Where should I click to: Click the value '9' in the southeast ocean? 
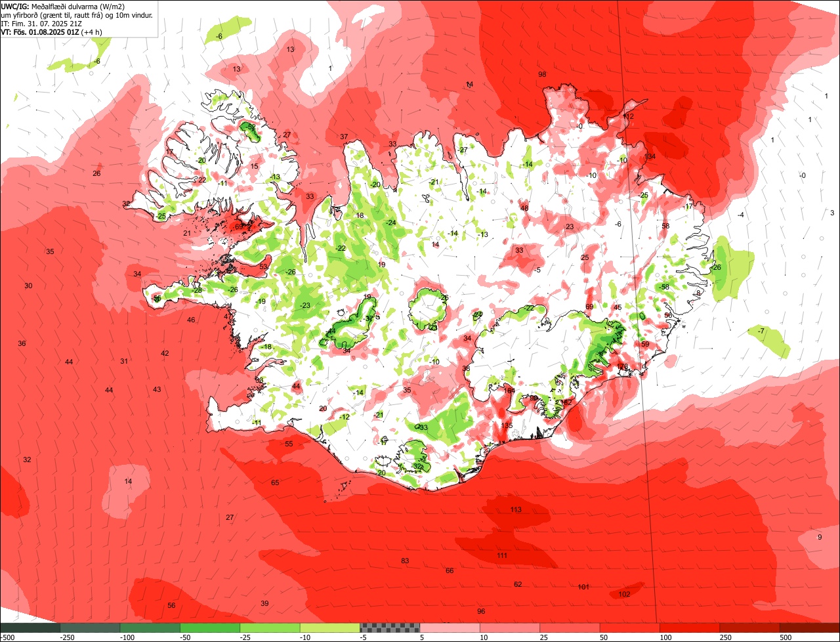[x=819, y=537]
